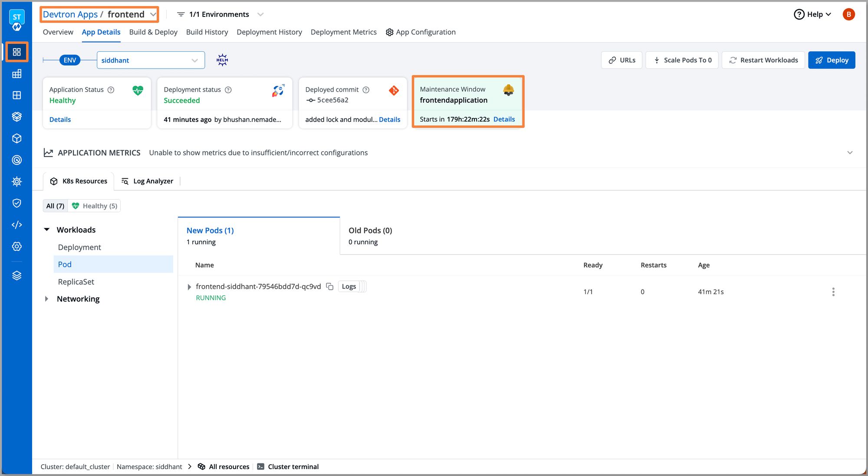Screen dimensions: 868x476
Task: Click Details link for Maintenance Window
Action: [503, 119]
